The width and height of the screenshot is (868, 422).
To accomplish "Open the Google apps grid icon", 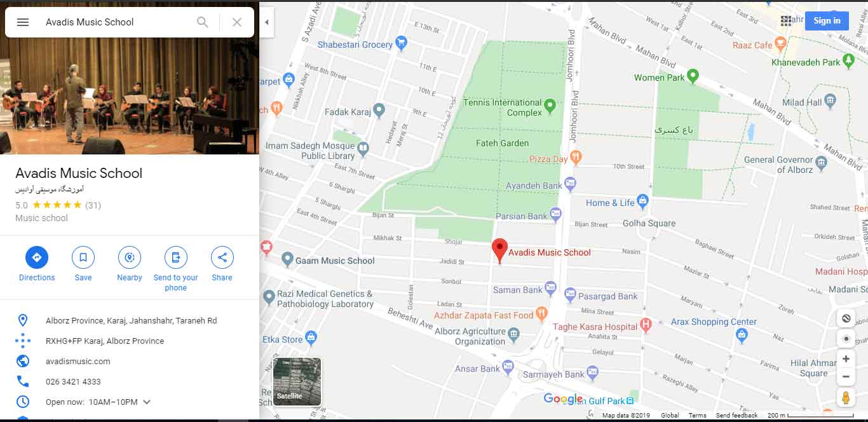I will click(x=786, y=21).
